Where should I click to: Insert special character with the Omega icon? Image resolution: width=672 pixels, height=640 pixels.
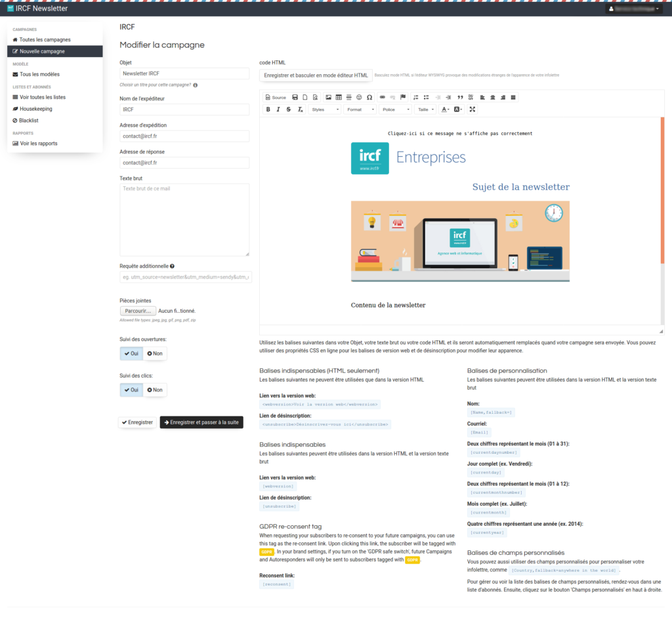tap(369, 97)
